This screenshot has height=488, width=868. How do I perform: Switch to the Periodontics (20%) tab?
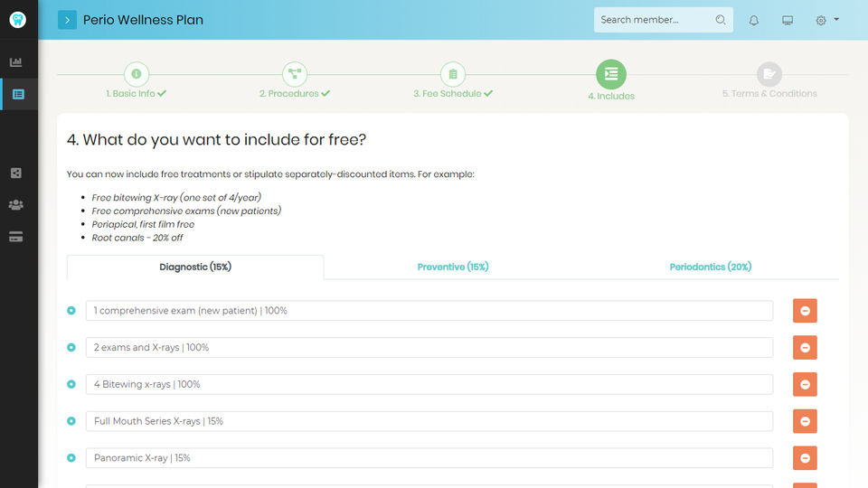[711, 267]
